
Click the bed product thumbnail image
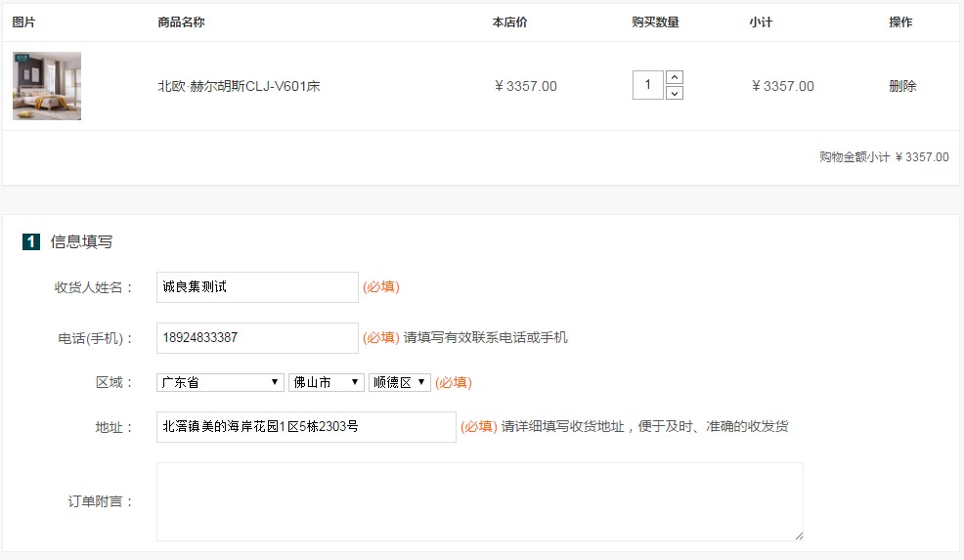[47, 86]
